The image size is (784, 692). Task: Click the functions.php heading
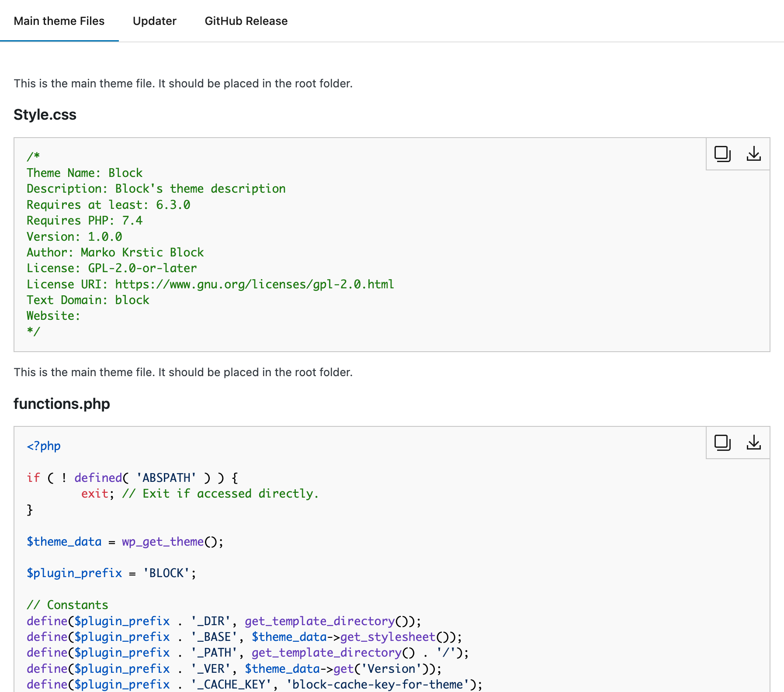pyautogui.click(x=62, y=404)
